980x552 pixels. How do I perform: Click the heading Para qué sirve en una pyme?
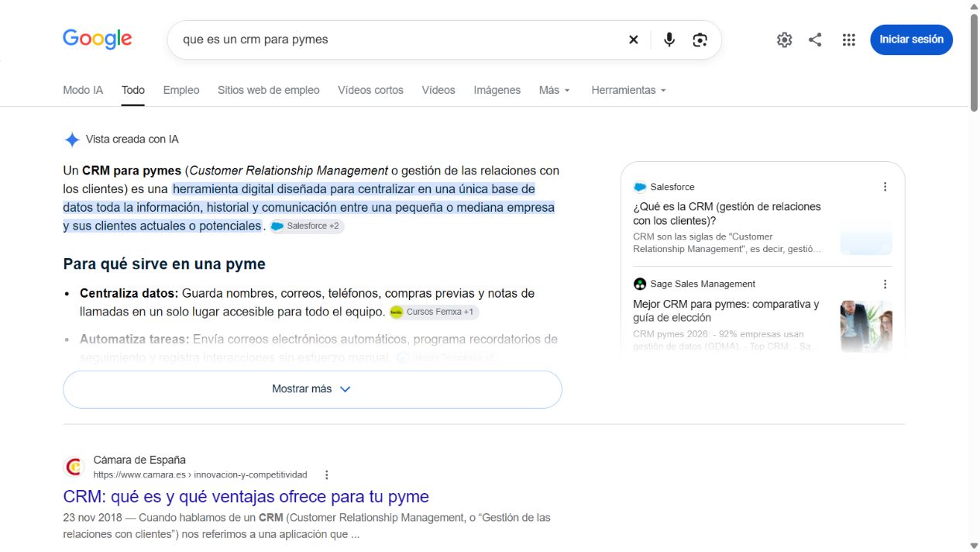click(164, 264)
